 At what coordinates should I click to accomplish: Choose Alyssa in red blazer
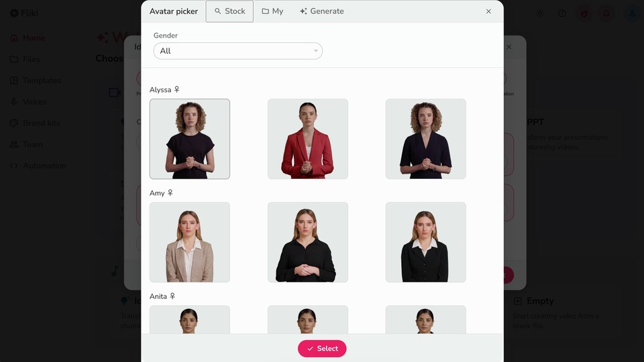(x=308, y=139)
